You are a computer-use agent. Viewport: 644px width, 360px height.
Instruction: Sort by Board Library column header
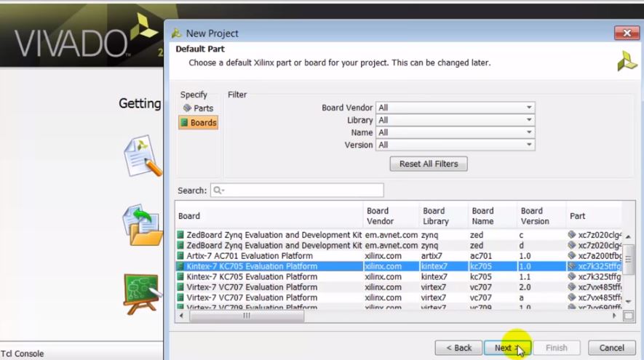444,216
